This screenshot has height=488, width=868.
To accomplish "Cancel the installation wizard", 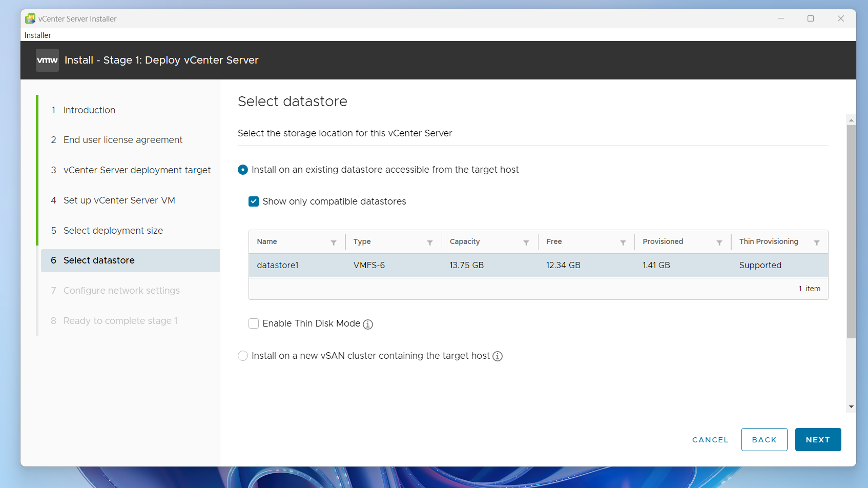I will (x=710, y=440).
